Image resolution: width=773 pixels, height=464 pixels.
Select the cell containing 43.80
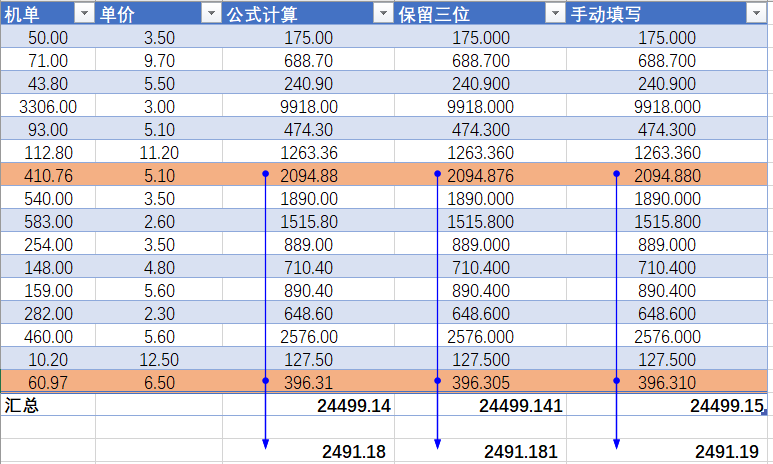48,83
